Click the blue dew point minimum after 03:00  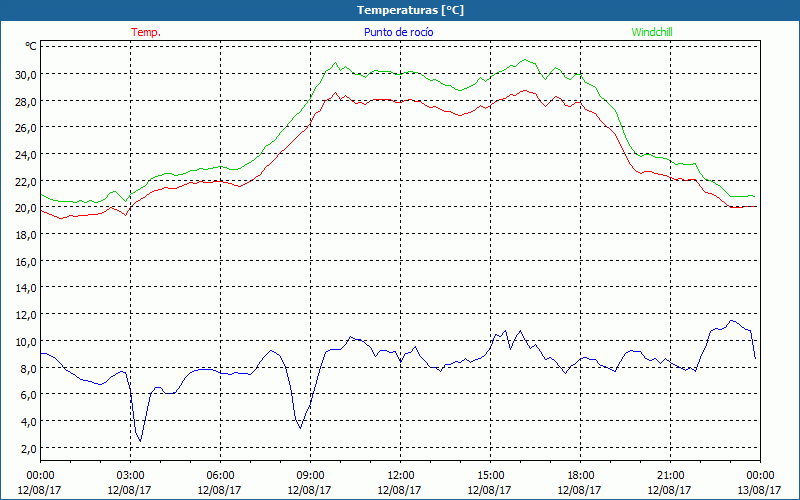tap(140, 441)
